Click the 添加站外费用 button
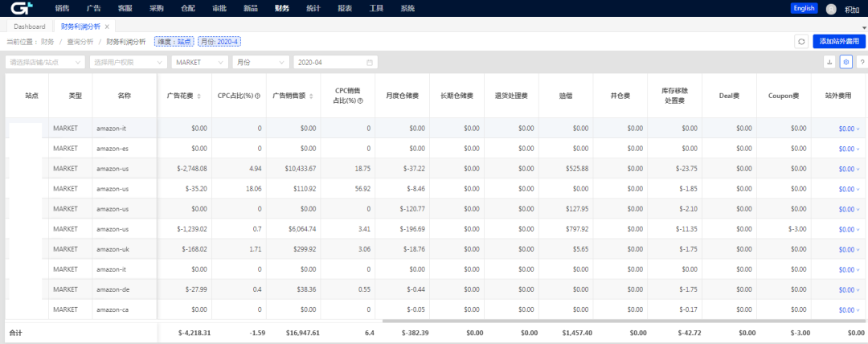Screen dimensions: 868x344 coord(838,42)
